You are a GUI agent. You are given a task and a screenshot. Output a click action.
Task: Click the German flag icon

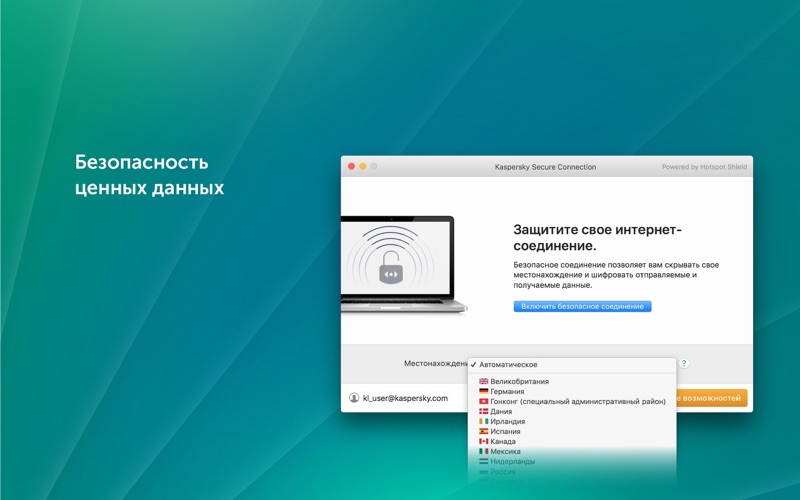pyautogui.click(x=484, y=391)
